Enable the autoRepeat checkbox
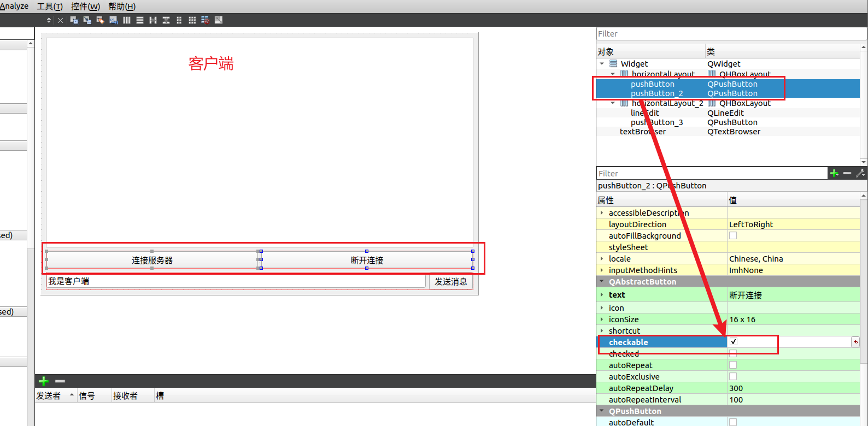Image resolution: width=868 pixels, height=426 pixels. 733,365
